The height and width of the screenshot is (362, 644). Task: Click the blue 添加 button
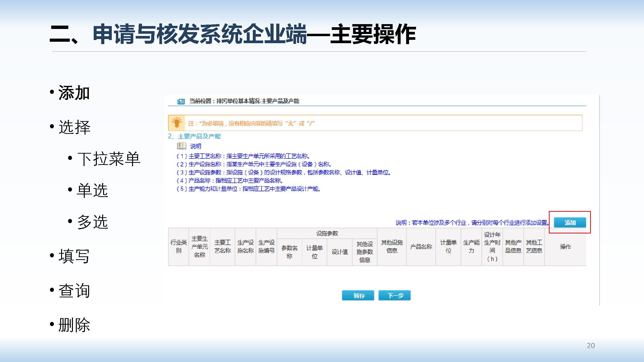tap(570, 222)
